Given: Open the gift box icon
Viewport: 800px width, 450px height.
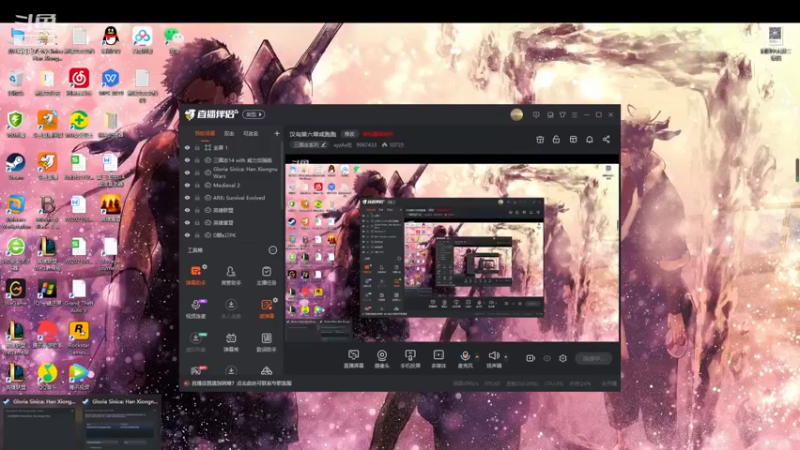Looking at the screenshot, I should point(540,139).
